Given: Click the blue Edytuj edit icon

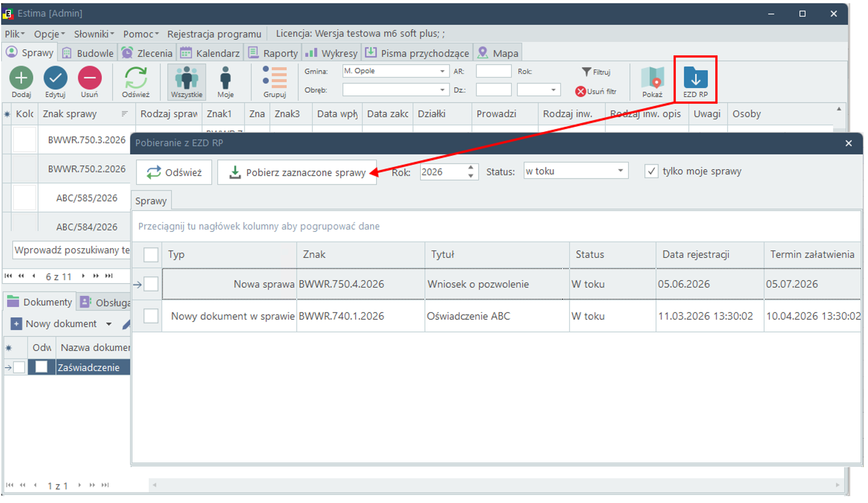Looking at the screenshot, I should 56,78.
